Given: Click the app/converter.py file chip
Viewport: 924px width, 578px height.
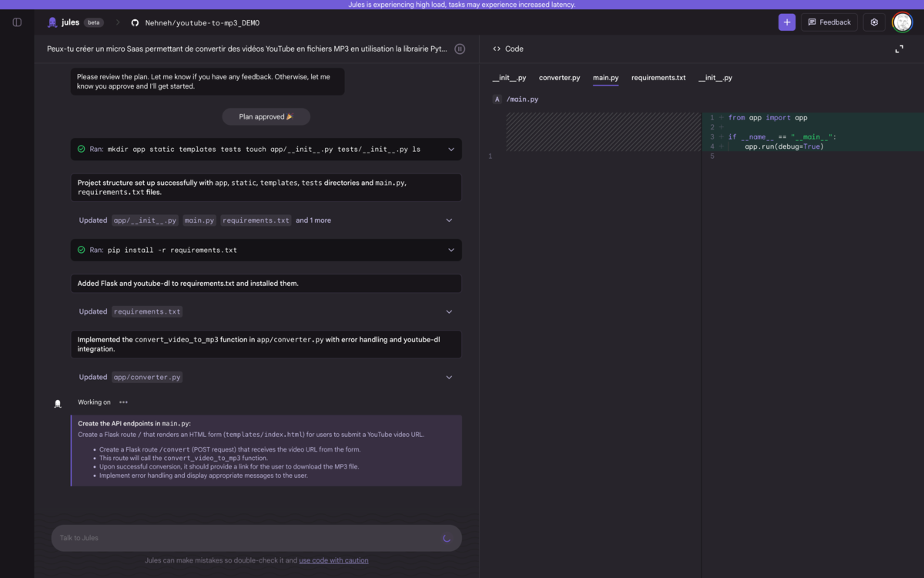Looking at the screenshot, I should click(x=147, y=378).
